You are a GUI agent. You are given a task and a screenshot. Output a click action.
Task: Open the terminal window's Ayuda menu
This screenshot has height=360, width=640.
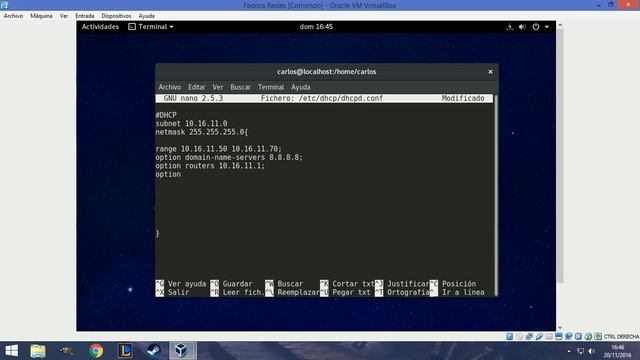tap(301, 87)
